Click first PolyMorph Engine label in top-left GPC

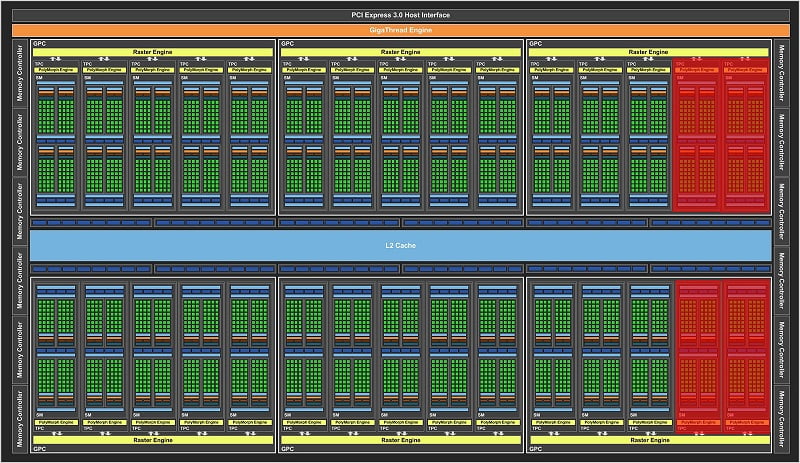[54, 70]
